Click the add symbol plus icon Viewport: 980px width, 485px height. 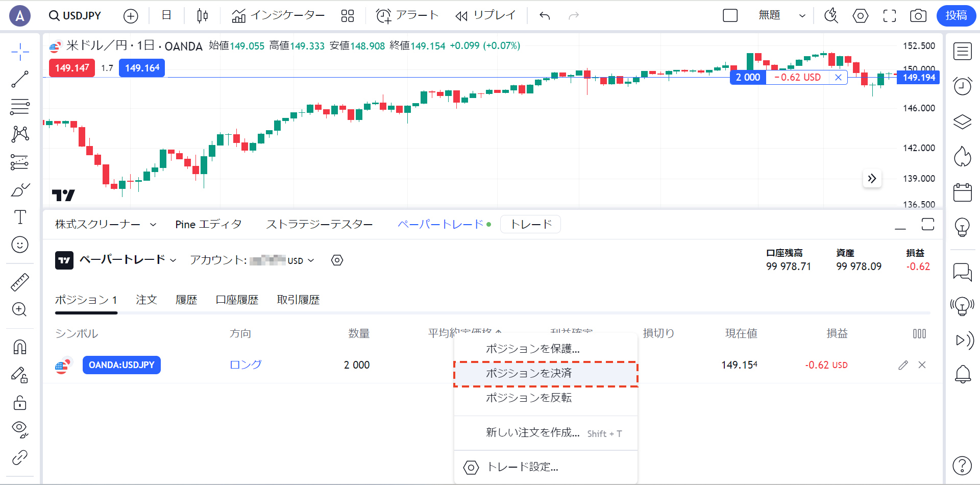coord(131,16)
